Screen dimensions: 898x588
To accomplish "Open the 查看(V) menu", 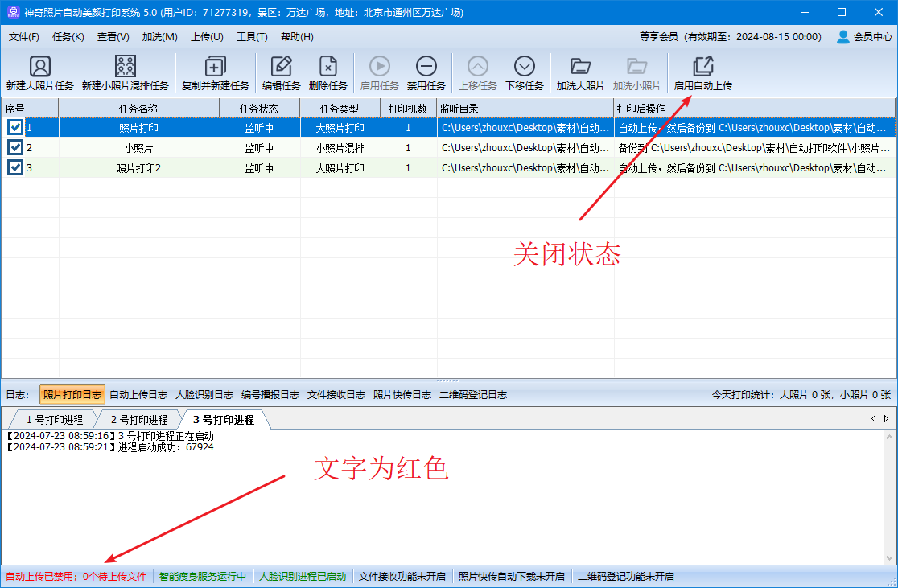I will tap(113, 37).
